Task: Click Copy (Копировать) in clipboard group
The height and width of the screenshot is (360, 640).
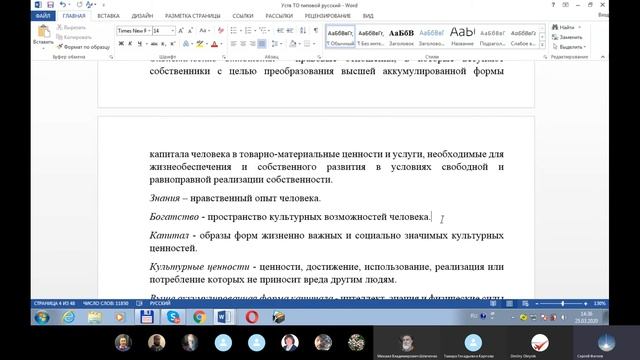Action: (x=74, y=37)
